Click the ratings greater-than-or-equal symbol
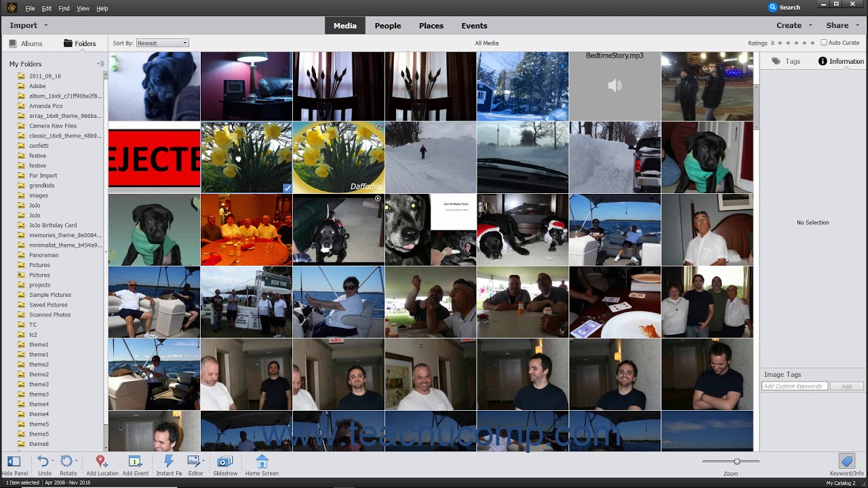 (773, 43)
